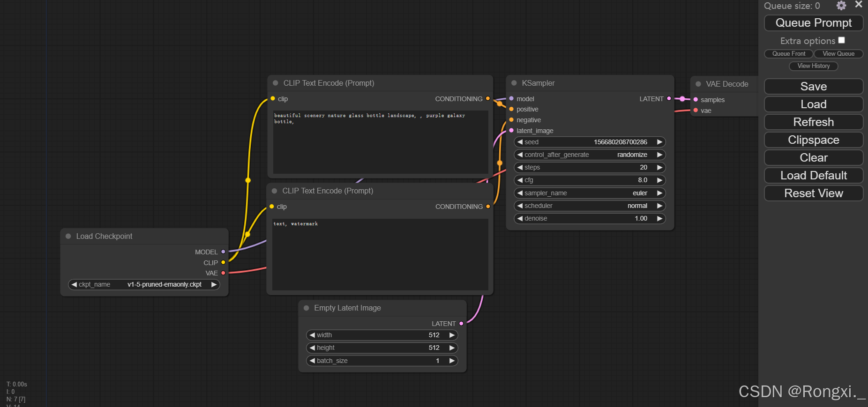Collapse the lower CLIP Text Encode node dot
Image resolution: width=868 pixels, height=407 pixels.
coord(275,191)
